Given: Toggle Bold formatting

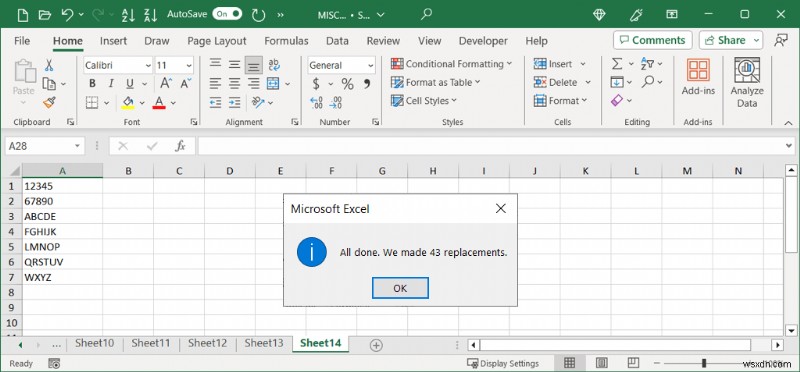Looking at the screenshot, I should 92,83.
